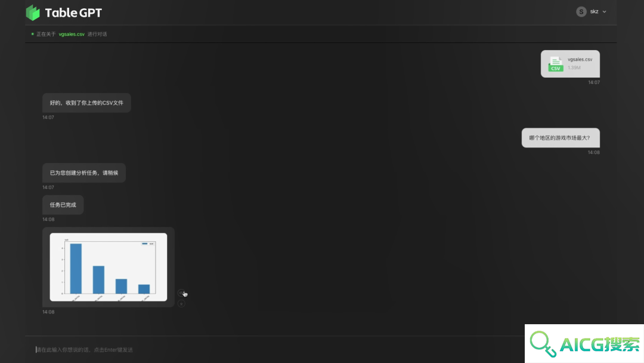The height and width of the screenshot is (363, 644).
Task: Open the bar chart result thumbnail
Action: point(109,267)
